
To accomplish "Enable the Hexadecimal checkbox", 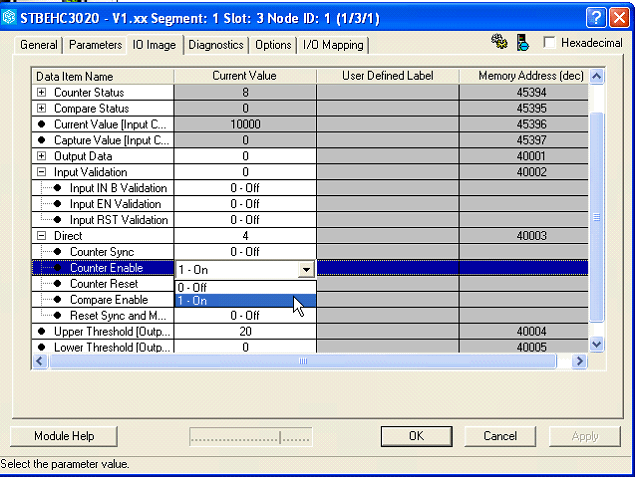I will (549, 43).
